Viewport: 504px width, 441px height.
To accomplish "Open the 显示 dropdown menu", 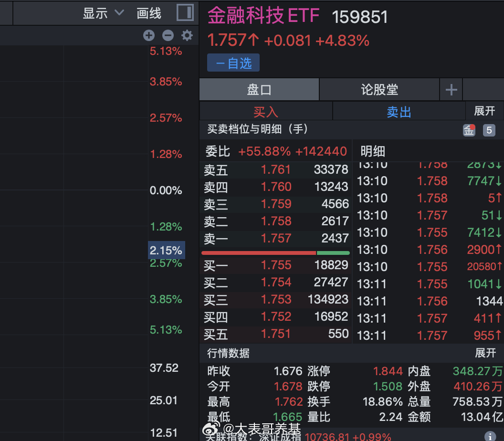I will point(103,13).
